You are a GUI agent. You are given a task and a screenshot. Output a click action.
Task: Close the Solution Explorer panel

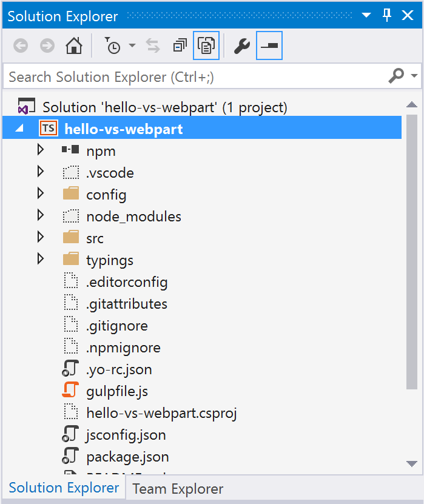pyautogui.click(x=408, y=15)
